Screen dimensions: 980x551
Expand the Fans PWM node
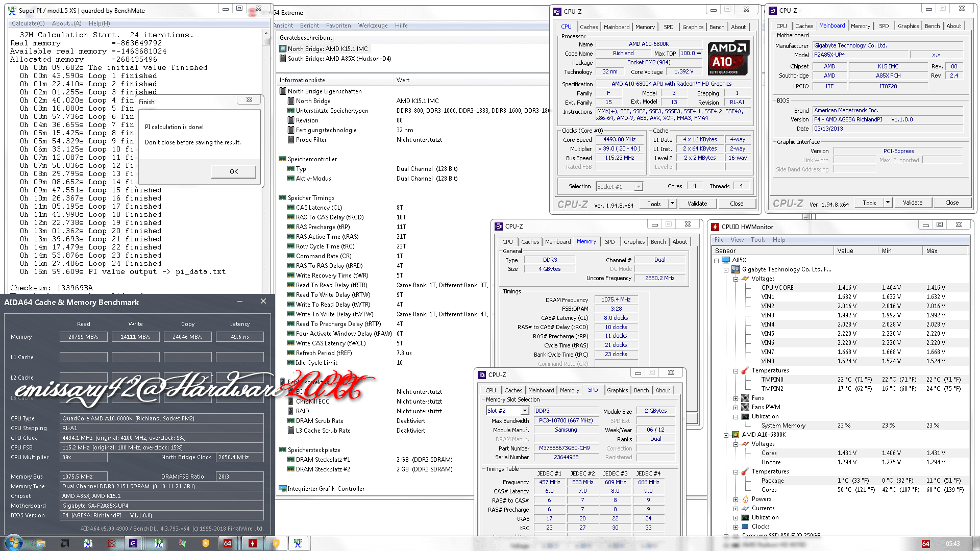pyautogui.click(x=736, y=407)
